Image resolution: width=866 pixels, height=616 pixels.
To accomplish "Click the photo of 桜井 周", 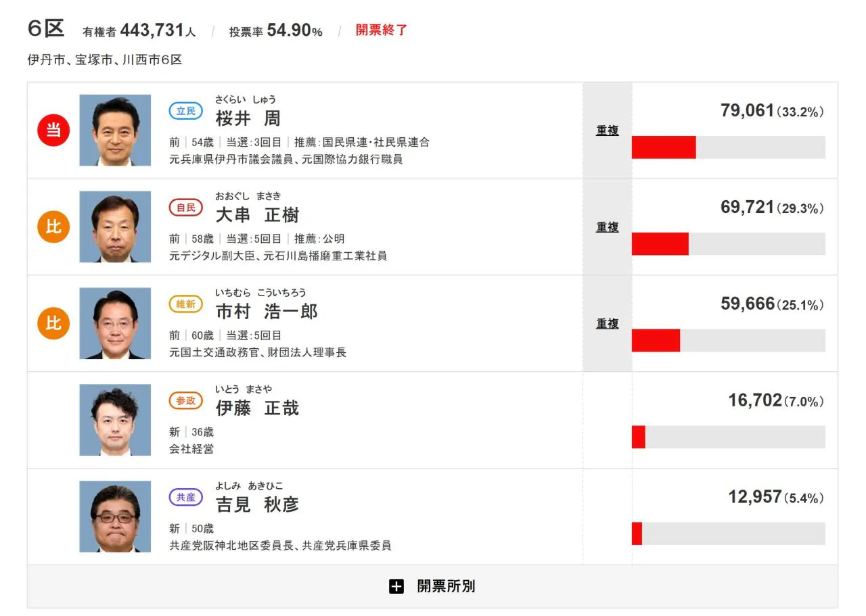I will point(115,131).
